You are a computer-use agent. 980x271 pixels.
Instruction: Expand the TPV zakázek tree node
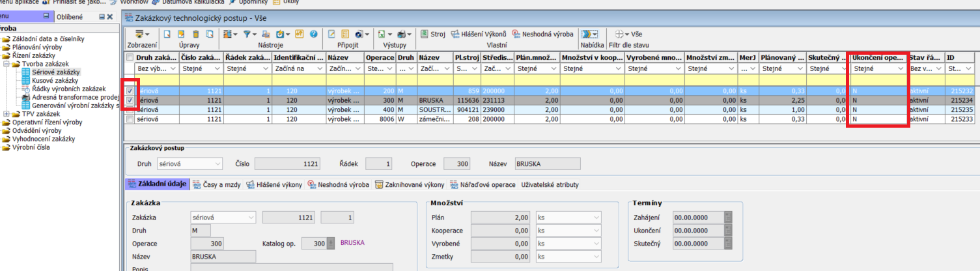tap(7, 114)
